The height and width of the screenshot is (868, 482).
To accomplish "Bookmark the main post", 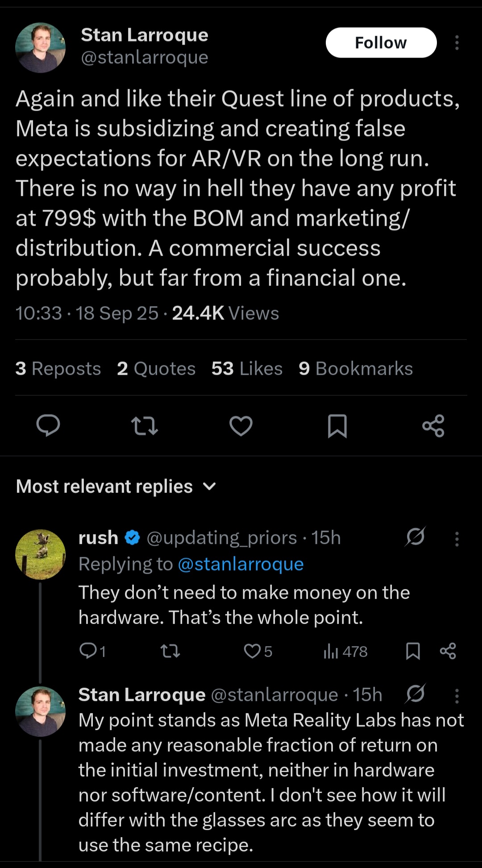I will [337, 426].
